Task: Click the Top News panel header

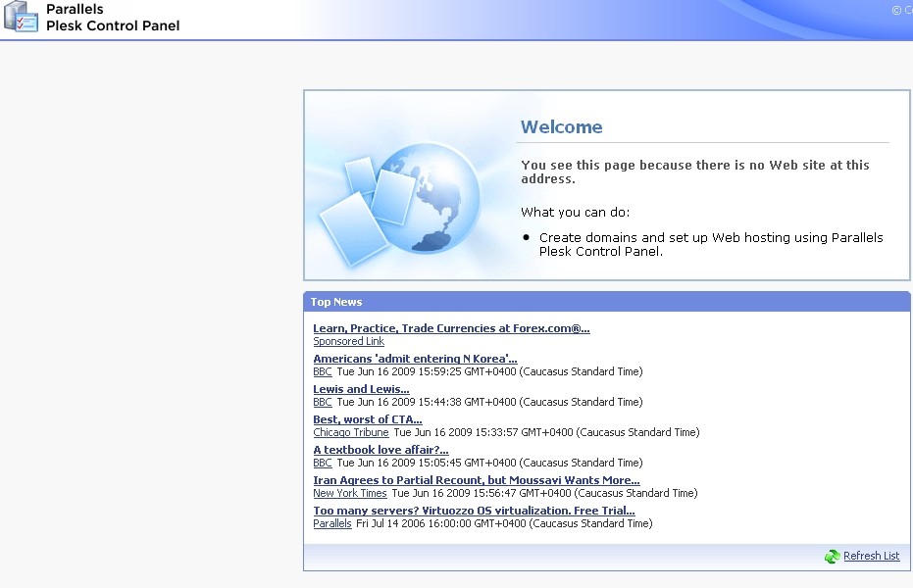Action: pos(336,302)
